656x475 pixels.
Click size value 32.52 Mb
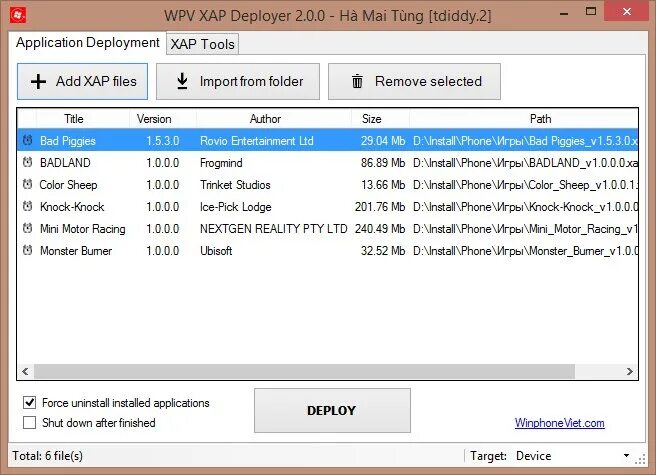pyautogui.click(x=383, y=251)
